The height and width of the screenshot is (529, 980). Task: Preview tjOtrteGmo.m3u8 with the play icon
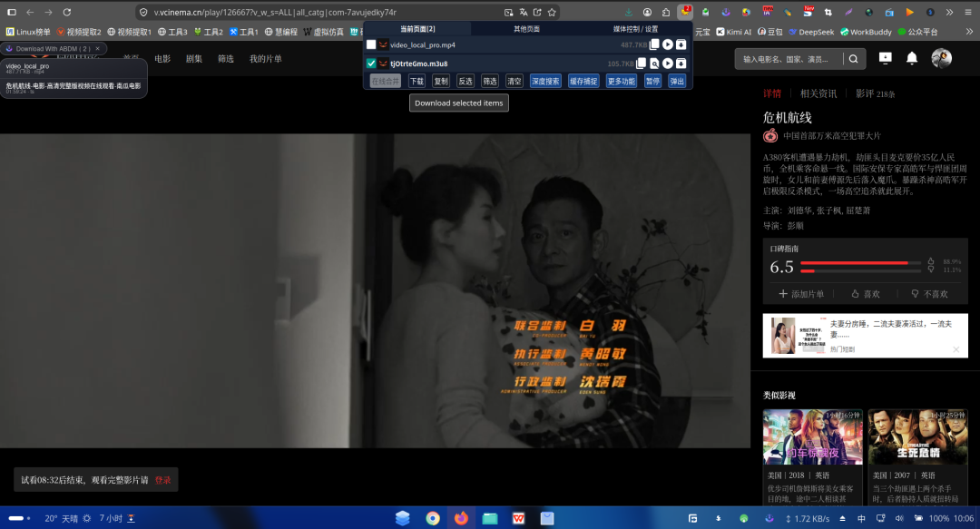pos(668,64)
